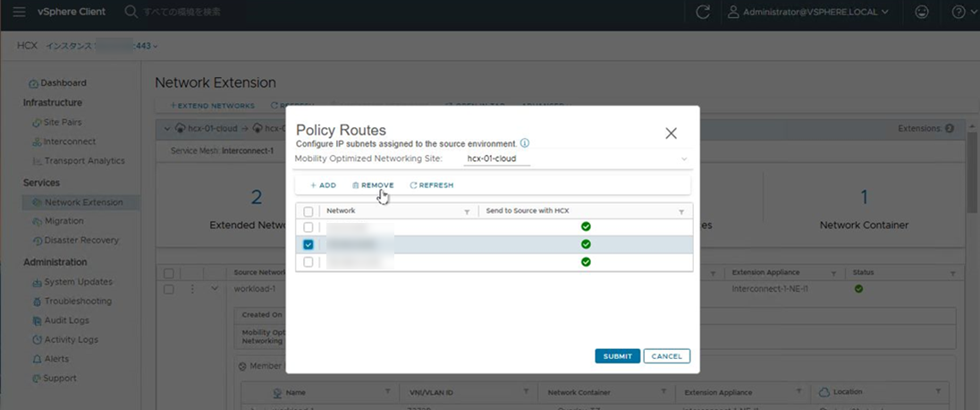Image resolution: width=980 pixels, height=410 pixels.
Task: Open Administrator@VSPHERE.LOCAL user menu
Action: [x=807, y=12]
